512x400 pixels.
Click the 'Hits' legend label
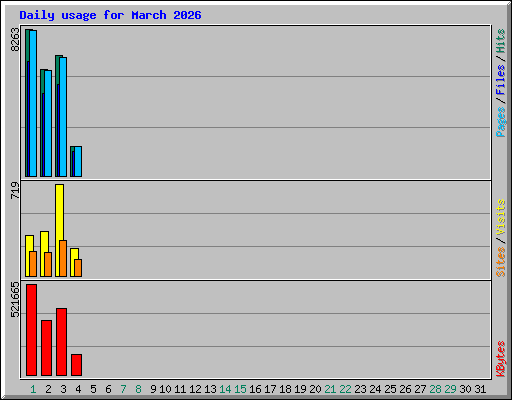501,41
